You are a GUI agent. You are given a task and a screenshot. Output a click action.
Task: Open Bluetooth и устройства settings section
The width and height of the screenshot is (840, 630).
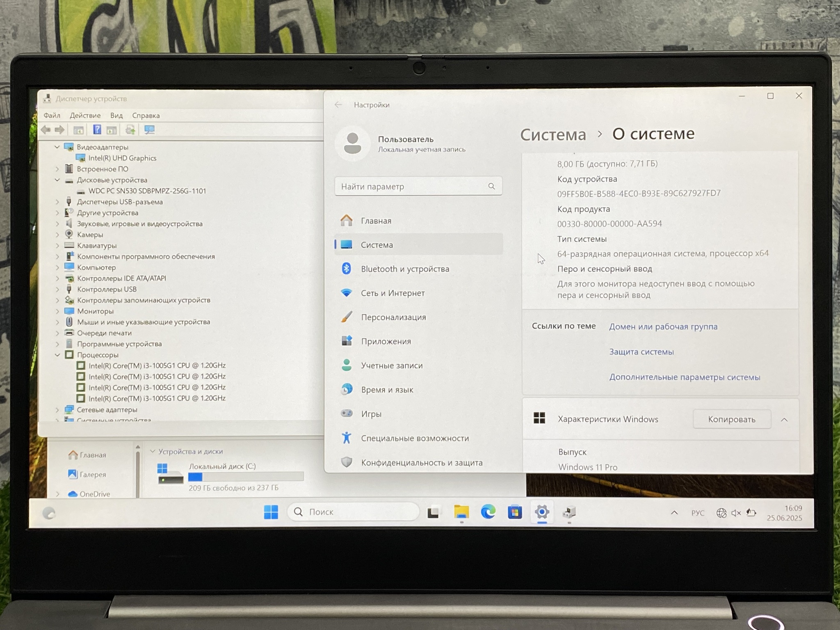405,269
